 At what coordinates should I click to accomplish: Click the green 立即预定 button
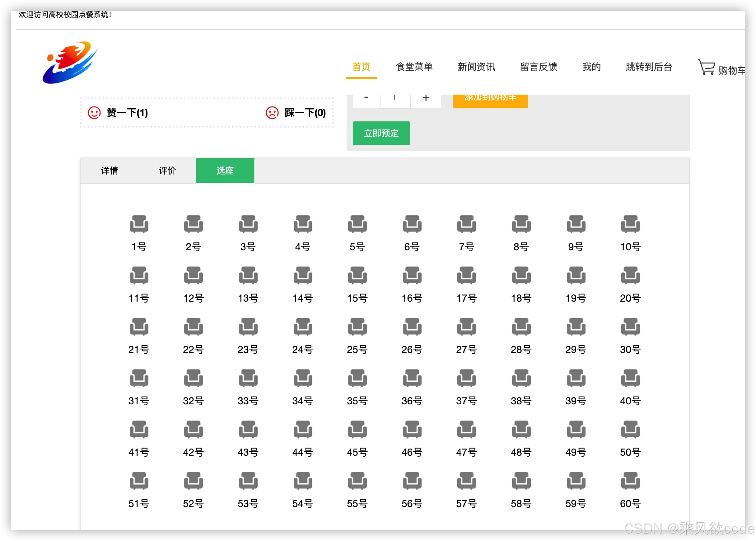381,133
